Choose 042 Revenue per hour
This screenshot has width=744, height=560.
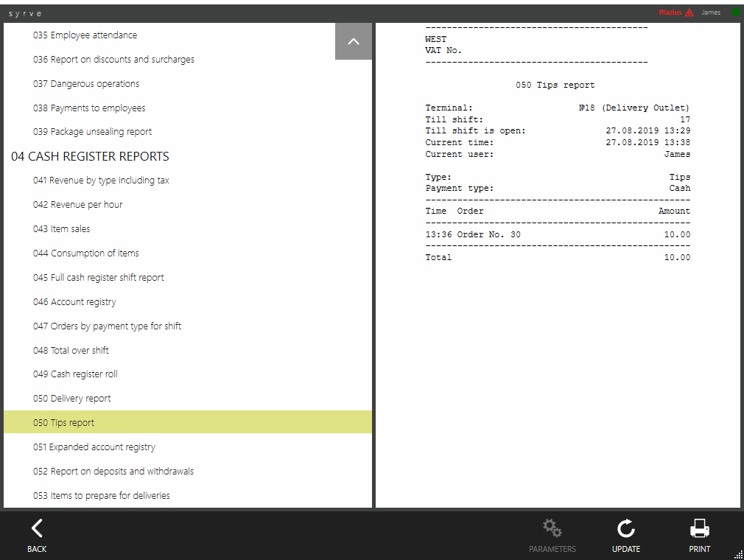coord(77,205)
